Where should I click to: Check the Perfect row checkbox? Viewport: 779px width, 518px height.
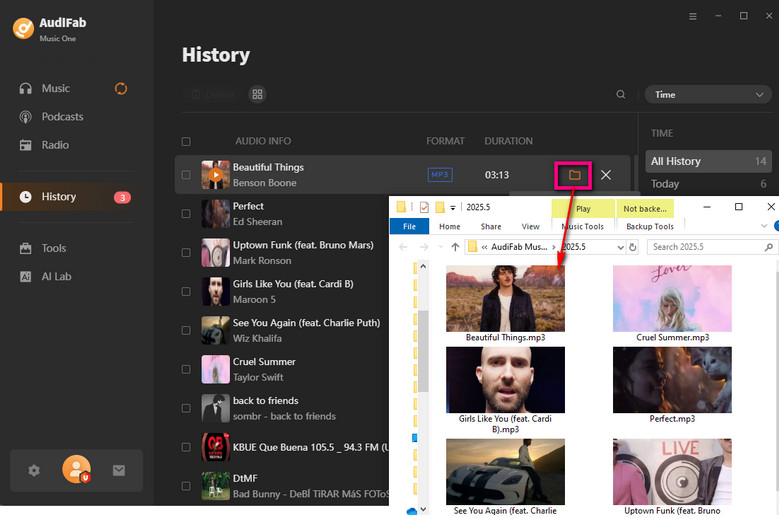(186, 214)
